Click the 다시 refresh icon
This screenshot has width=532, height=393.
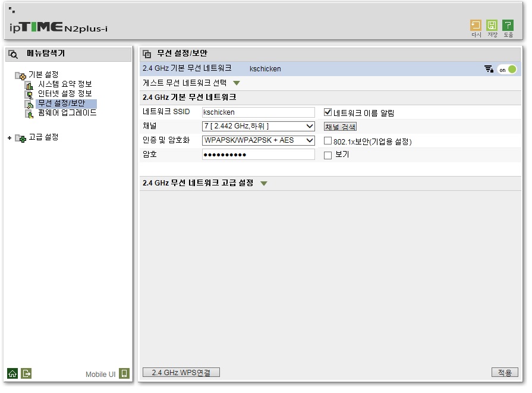(x=476, y=26)
